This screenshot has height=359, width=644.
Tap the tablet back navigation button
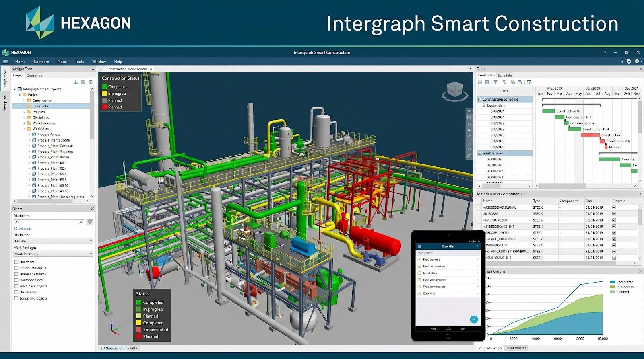[x=433, y=329]
